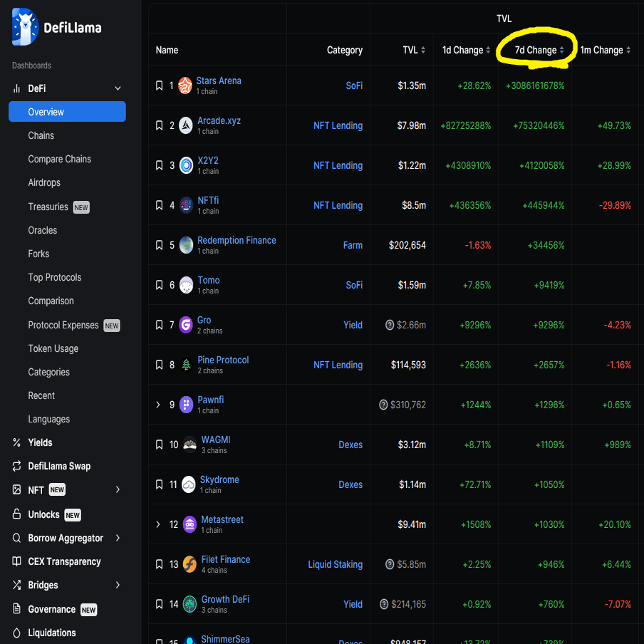The image size is (644, 644).
Task: Open the Farm category link
Action: click(x=353, y=245)
